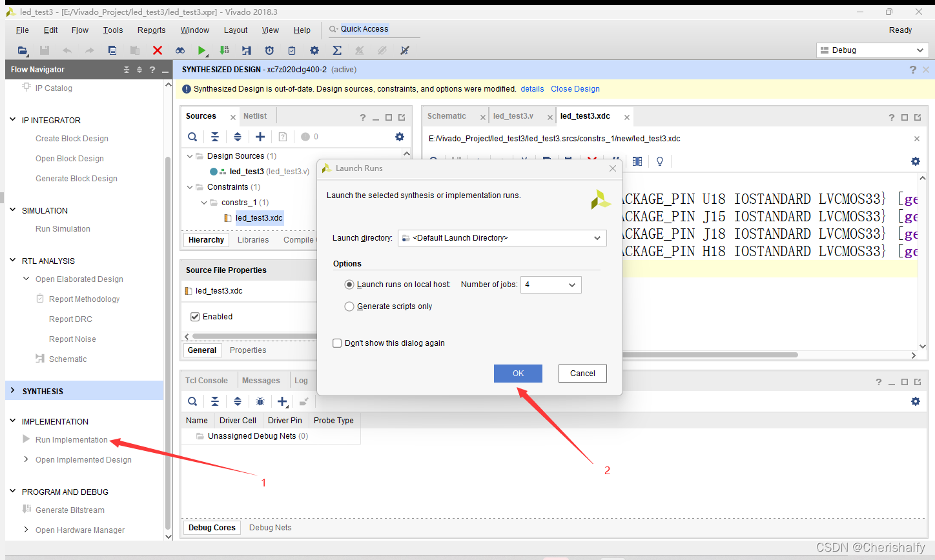This screenshot has width=935, height=560.
Task: Click the Properties horizontal scrollbar
Action: point(254,336)
